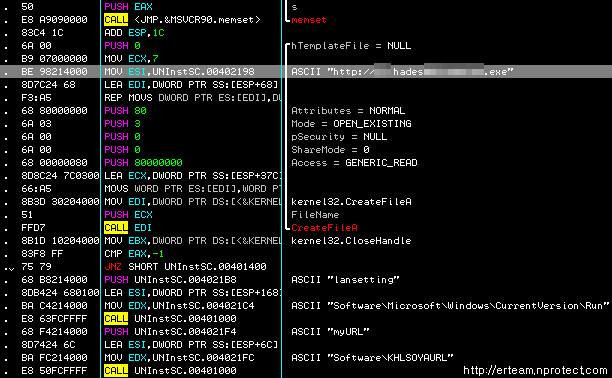Click MOV EDX,UNInstSC.004021C4 instruction

click(179, 305)
